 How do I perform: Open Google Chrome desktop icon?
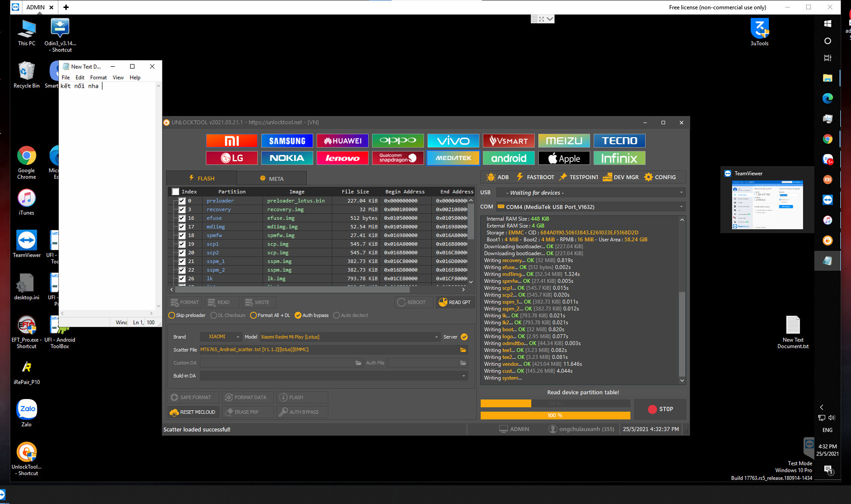pyautogui.click(x=27, y=162)
